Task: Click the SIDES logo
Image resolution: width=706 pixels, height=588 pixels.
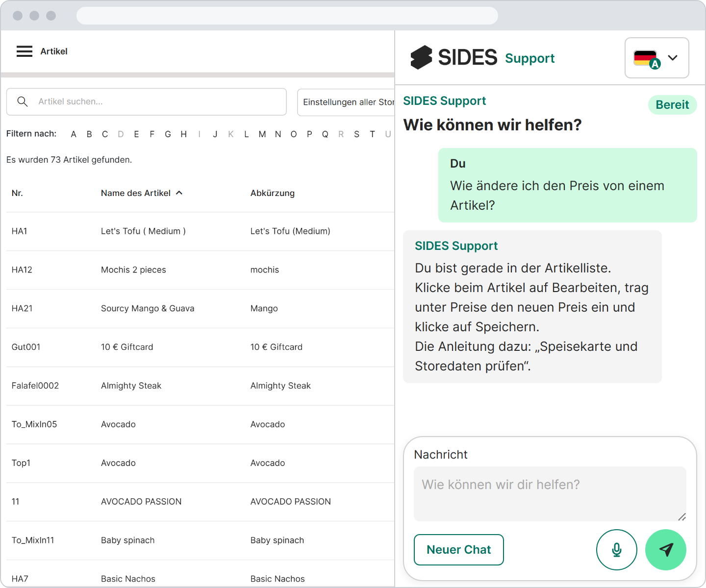Action: click(x=454, y=57)
